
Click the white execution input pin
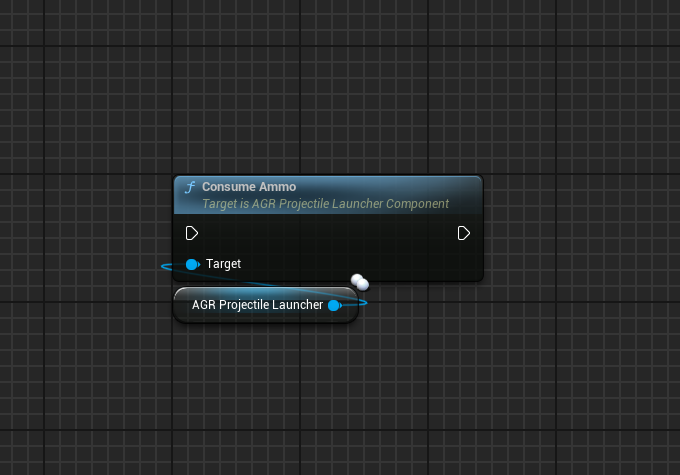pos(192,233)
